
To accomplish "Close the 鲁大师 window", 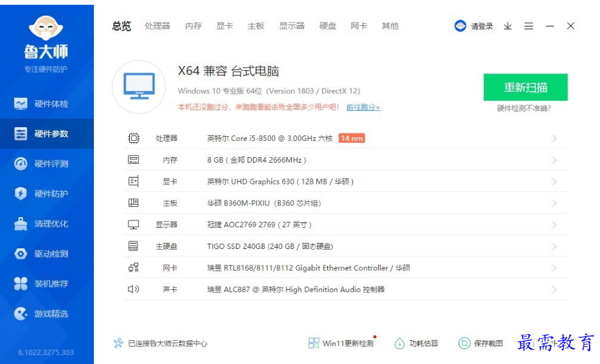I will pyautogui.click(x=571, y=26).
